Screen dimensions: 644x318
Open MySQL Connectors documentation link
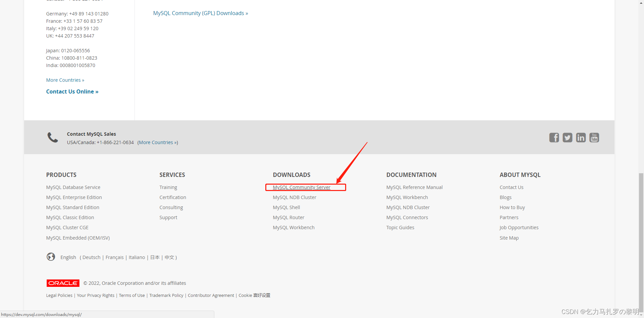[x=407, y=217]
